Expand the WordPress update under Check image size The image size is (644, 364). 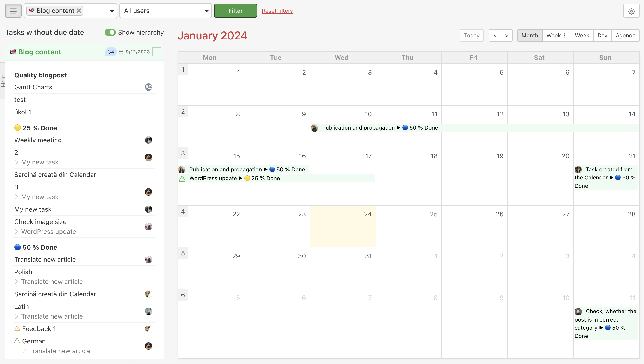(16, 231)
